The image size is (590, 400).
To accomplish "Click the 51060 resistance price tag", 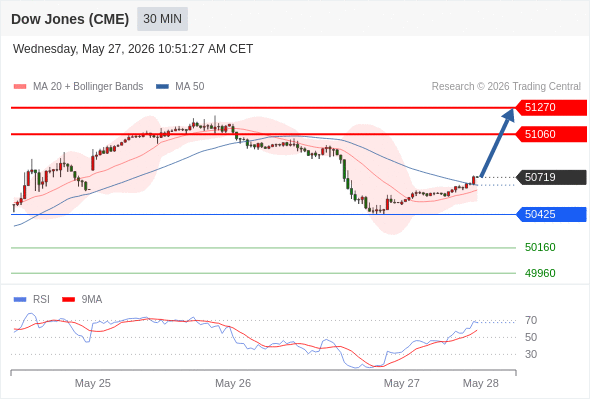I will point(551,134).
